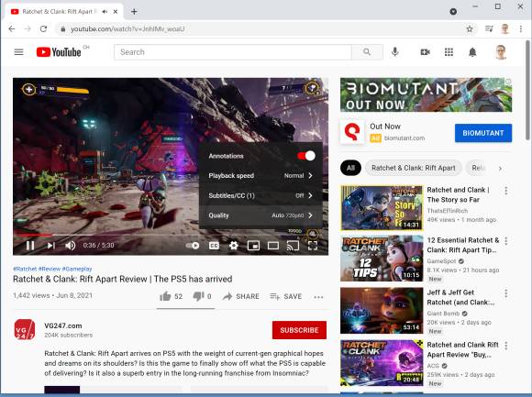Close settings via the gear icon

click(x=233, y=245)
